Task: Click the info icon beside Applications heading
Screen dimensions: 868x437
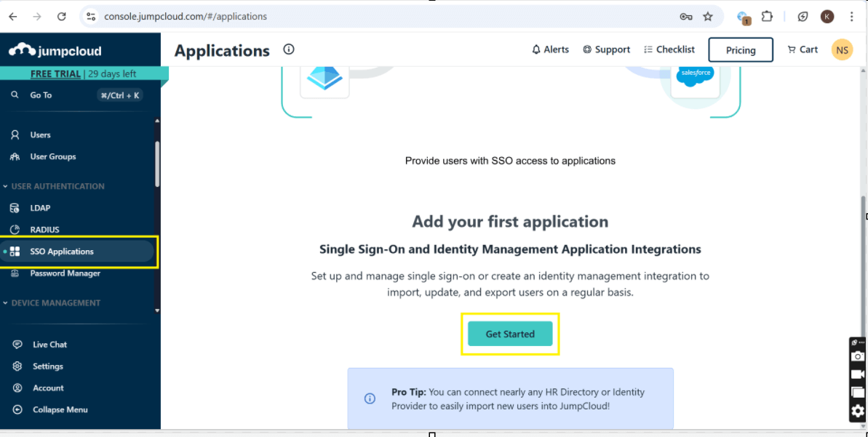Action: pyautogui.click(x=288, y=49)
